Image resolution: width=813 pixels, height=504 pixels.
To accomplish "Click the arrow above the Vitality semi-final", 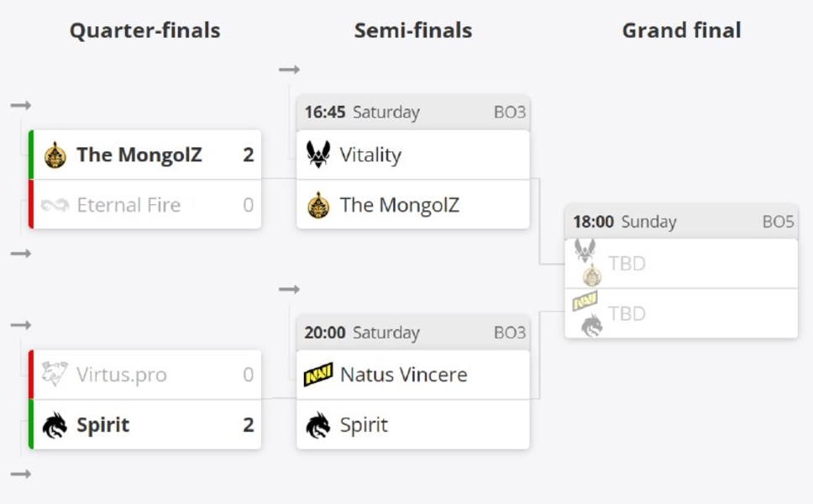I will (290, 70).
